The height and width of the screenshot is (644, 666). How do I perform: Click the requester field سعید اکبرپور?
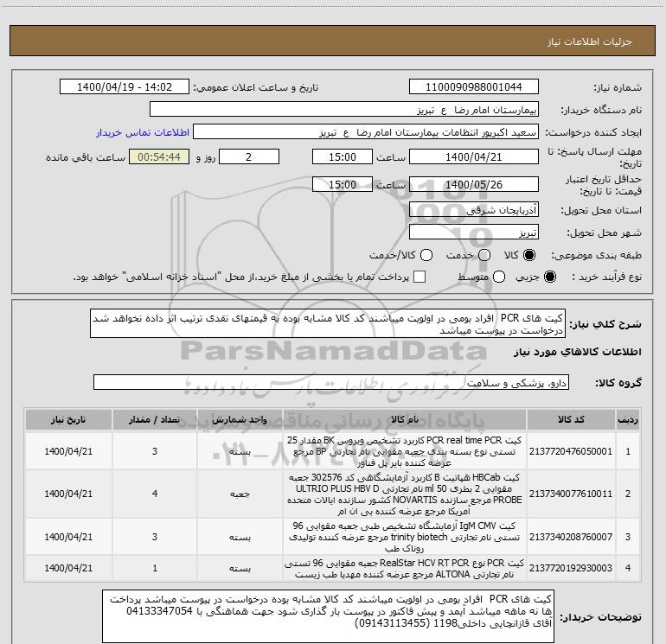coord(366,132)
